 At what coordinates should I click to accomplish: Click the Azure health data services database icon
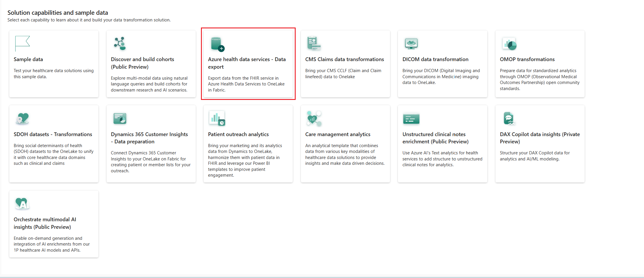point(217,44)
